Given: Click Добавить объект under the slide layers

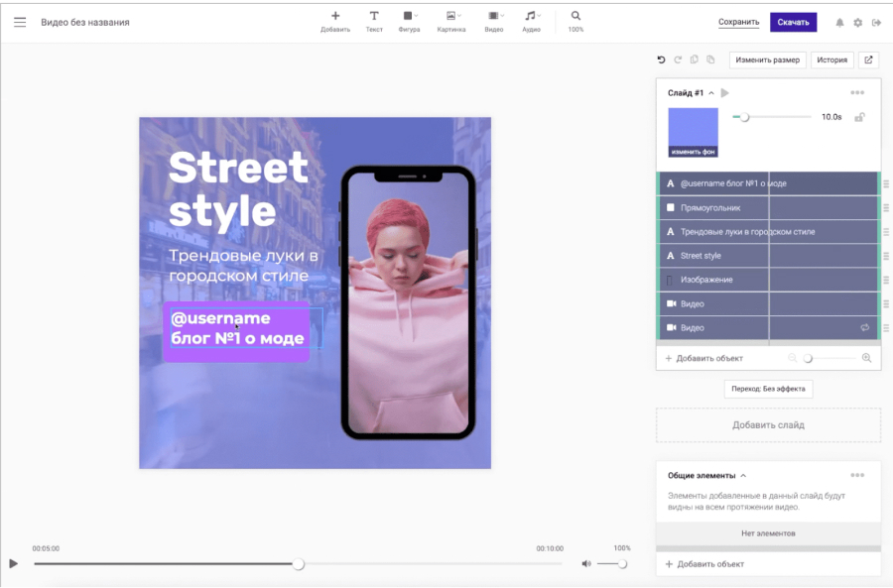Looking at the screenshot, I should [704, 359].
